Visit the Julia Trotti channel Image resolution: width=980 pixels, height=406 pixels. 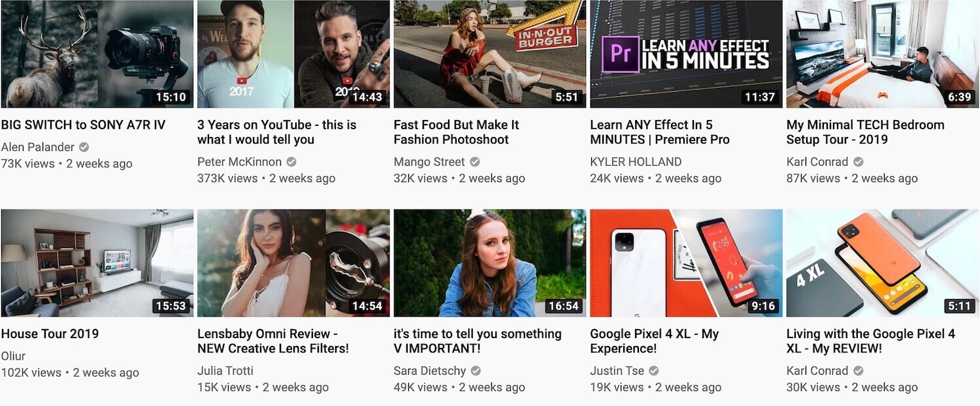coord(225,371)
